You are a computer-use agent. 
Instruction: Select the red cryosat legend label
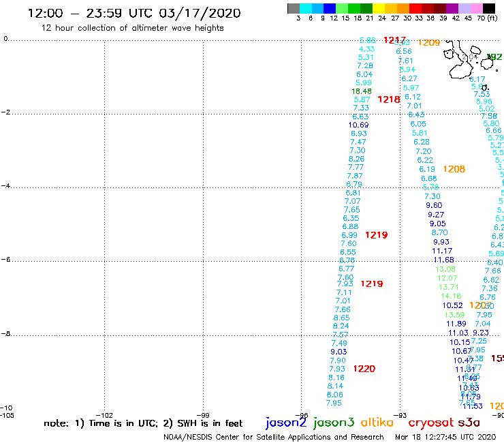click(x=430, y=423)
